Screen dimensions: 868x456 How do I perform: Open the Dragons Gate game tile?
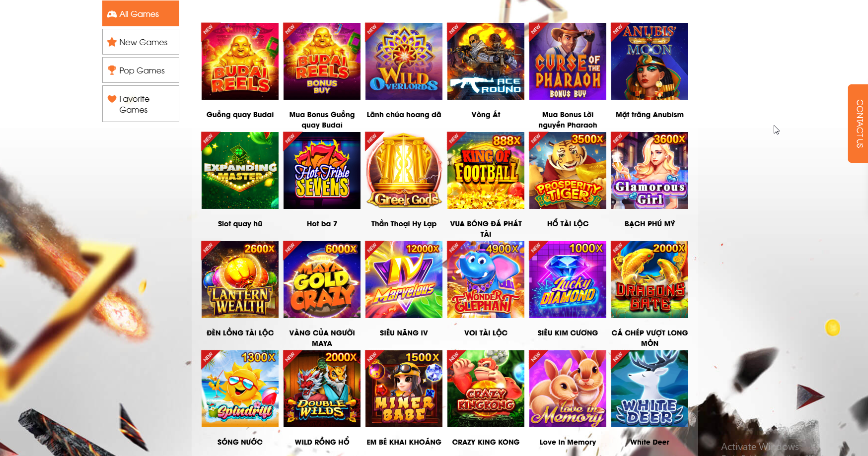tap(650, 279)
